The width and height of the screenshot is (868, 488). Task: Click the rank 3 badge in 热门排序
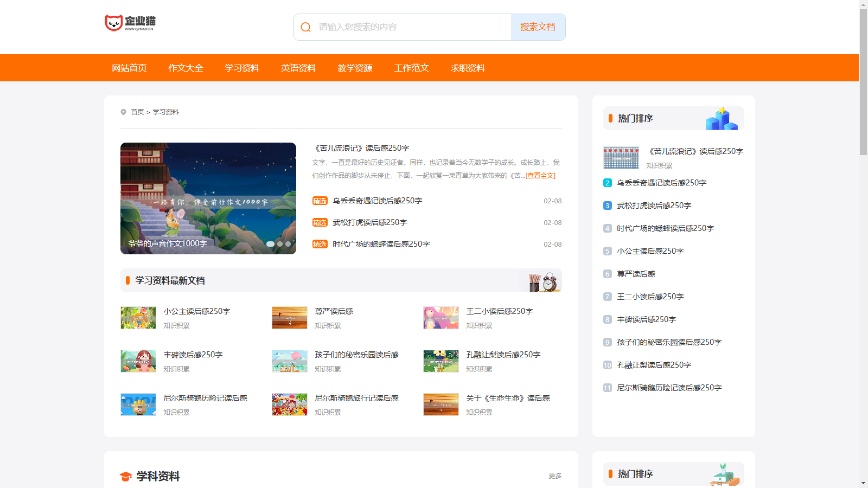click(x=608, y=206)
